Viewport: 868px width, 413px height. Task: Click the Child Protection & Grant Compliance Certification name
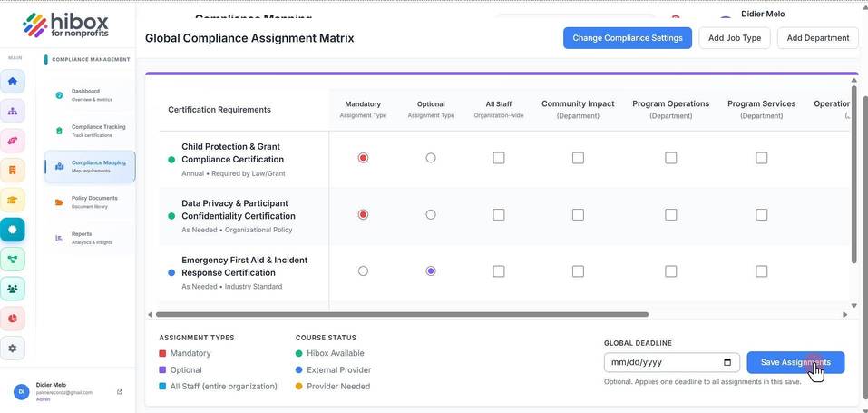click(x=232, y=153)
